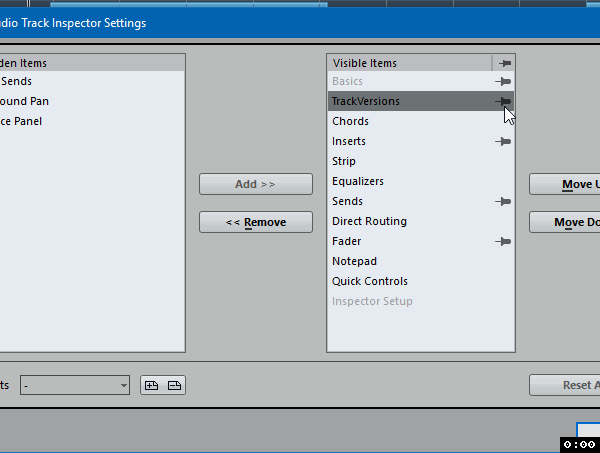Select the Direct Routing entry
Image resolution: width=600 pixels, height=453 pixels.
(369, 221)
